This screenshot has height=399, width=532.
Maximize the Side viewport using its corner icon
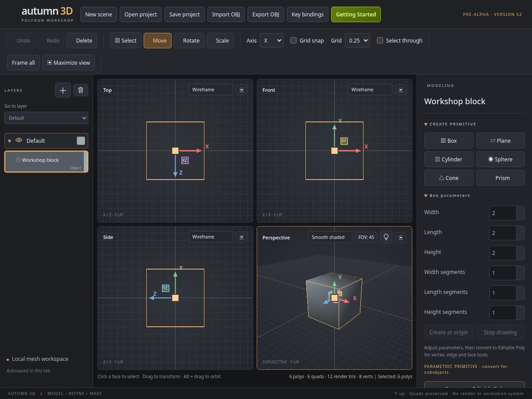tap(242, 237)
